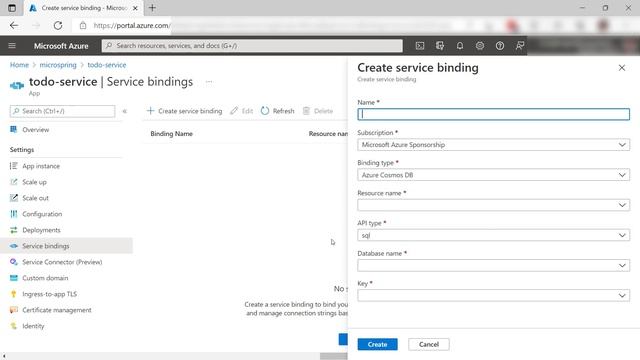This screenshot has height=360, width=640.
Task: Click the top Search resources, services box
Action: coord(252,46)
